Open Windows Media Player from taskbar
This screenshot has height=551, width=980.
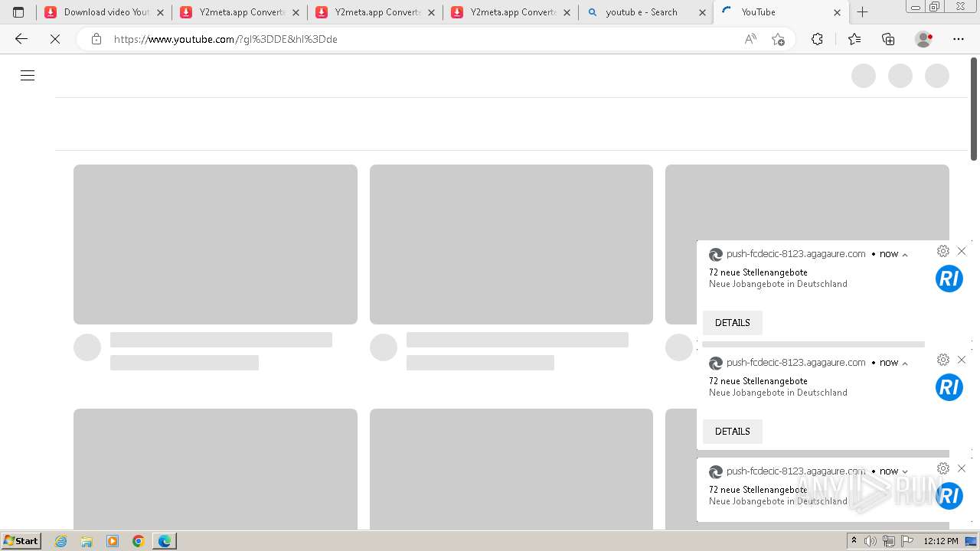tap(113, 541)
